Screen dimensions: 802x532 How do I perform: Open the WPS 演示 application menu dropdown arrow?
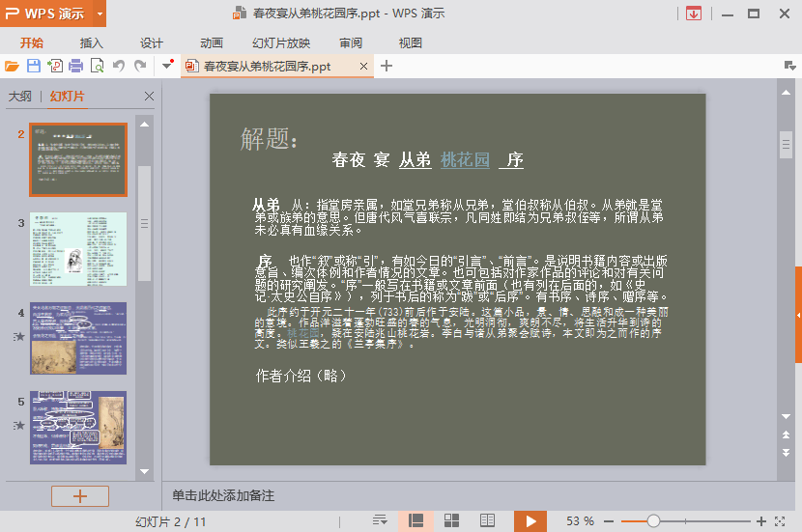pyautogui.click(x=100, y=14)
